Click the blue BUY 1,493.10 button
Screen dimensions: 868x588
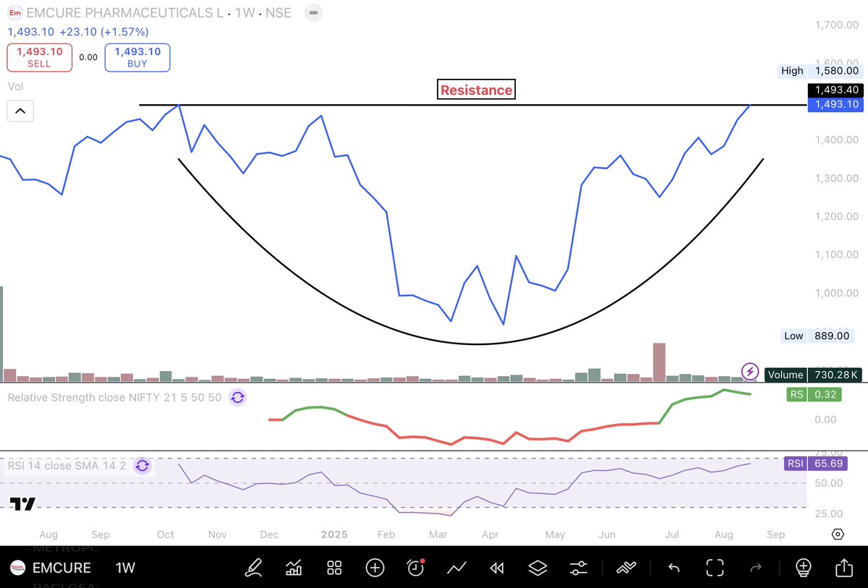(137, 57)
